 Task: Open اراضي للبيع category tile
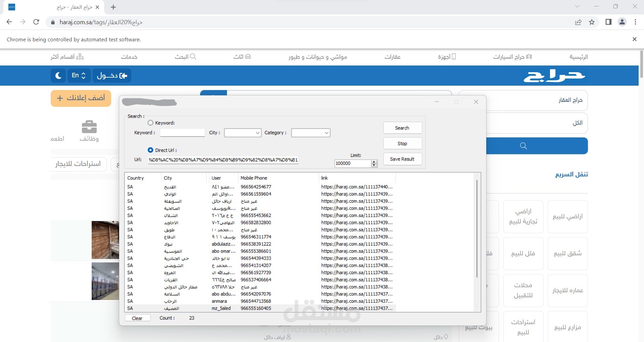pos(567,217)
